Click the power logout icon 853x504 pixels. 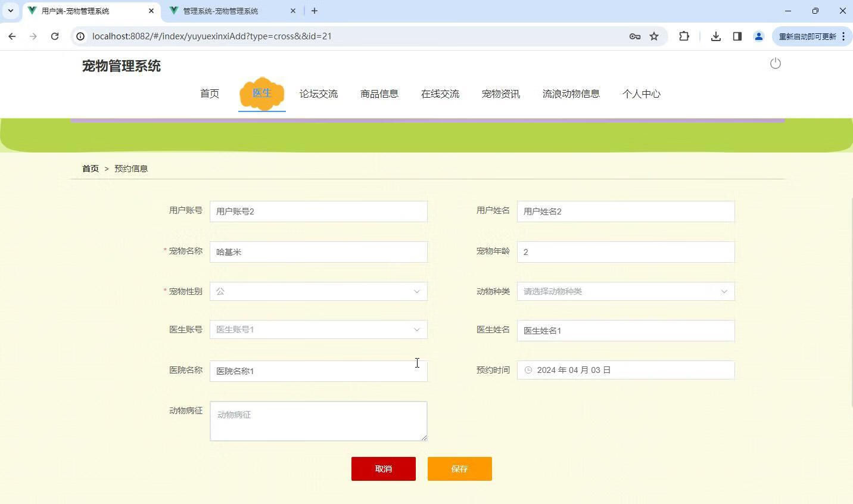tap(775, 63)
